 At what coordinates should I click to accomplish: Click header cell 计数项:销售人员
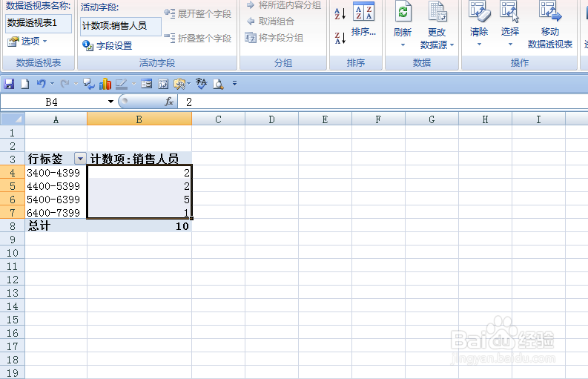pyautogui.click(x=139, y=159)
